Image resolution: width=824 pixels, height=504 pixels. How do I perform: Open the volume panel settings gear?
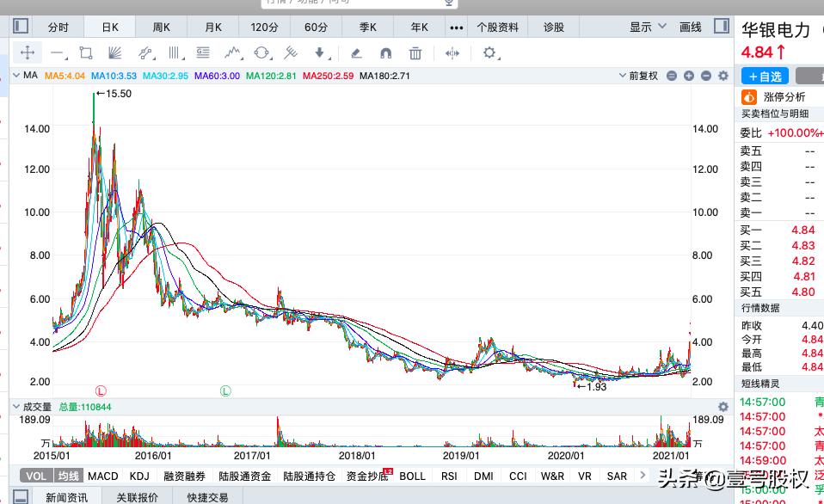[723, 407]
